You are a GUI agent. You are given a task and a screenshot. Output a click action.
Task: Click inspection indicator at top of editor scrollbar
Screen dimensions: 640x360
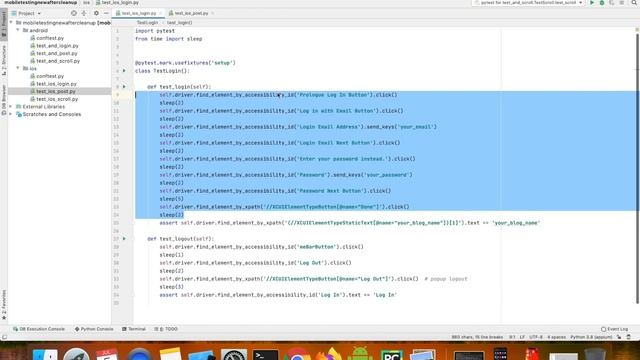click(x=637, y=30)
